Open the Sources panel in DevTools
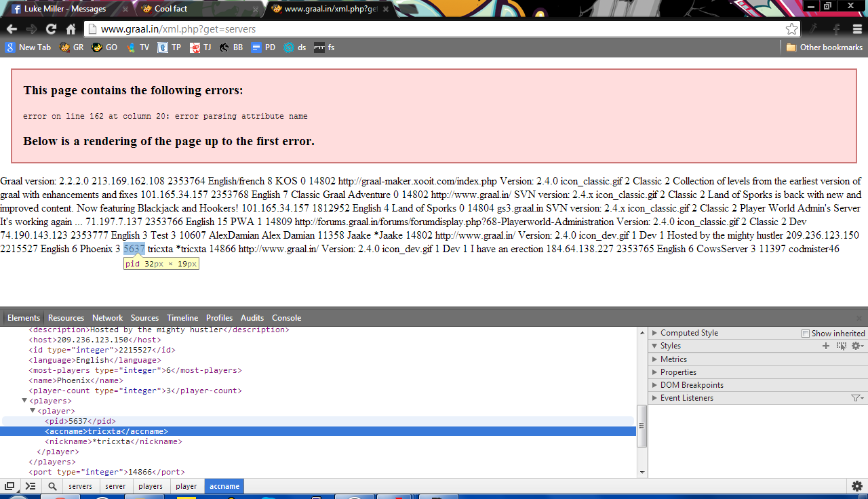This screenshot has height=499, width=868. 144,318
